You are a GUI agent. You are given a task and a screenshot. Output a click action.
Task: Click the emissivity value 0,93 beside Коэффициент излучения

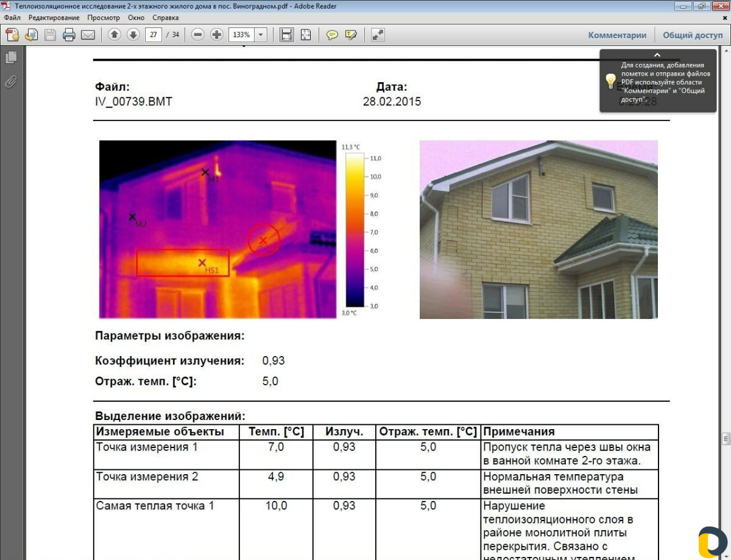274,361
